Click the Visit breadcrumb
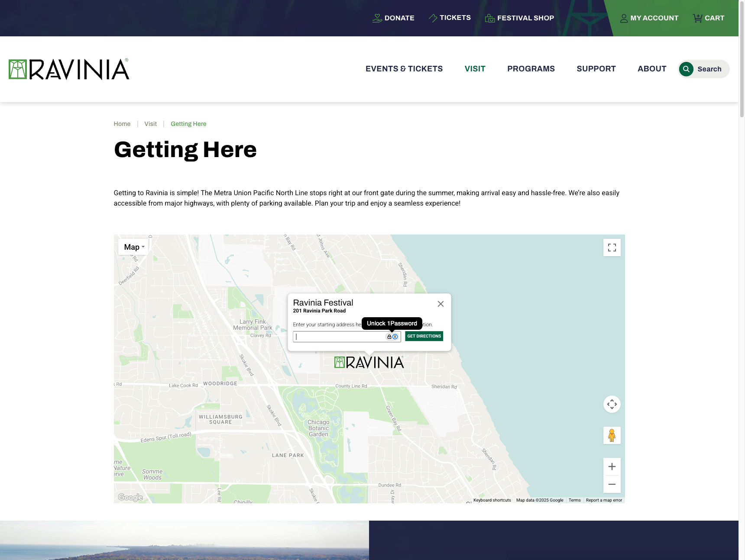Viewport: 745px width, 560px height. pyautogui.click(x=151, y=124)
